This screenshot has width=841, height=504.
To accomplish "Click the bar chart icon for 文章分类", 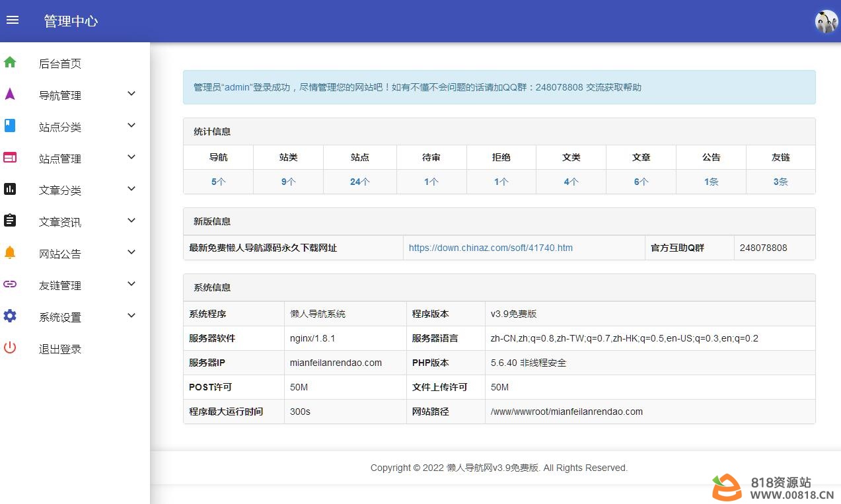I will [10, 189].
